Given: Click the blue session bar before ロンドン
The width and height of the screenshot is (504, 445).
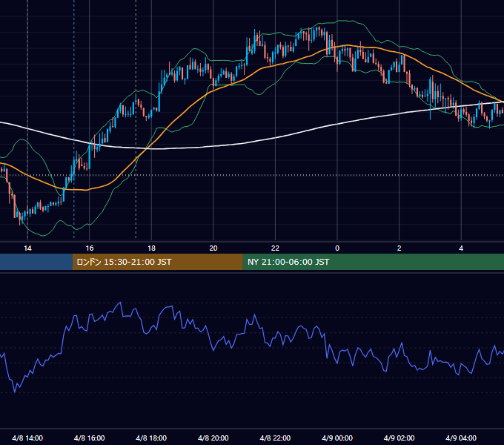Looking at the screenshot, I should [36, 262].
